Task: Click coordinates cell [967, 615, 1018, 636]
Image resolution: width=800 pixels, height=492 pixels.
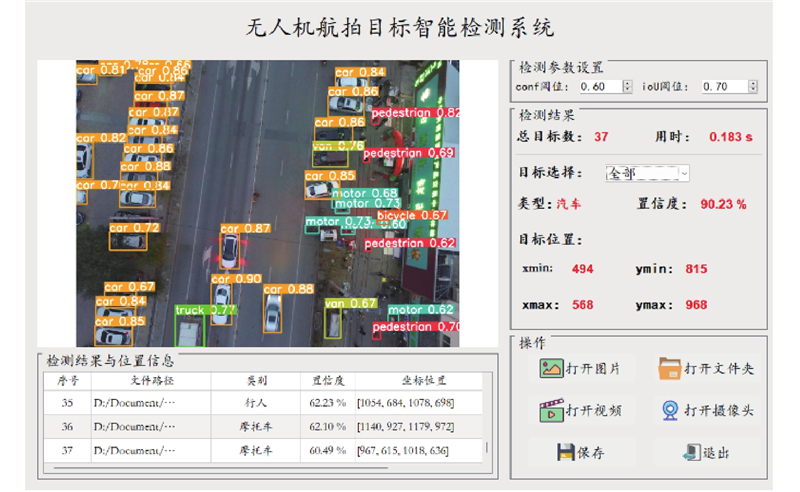Action: (418, 450)
